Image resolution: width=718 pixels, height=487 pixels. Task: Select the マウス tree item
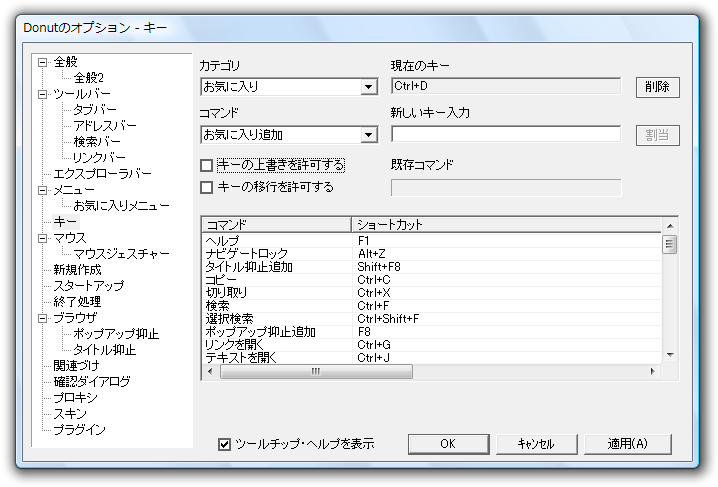click(70, 238)
